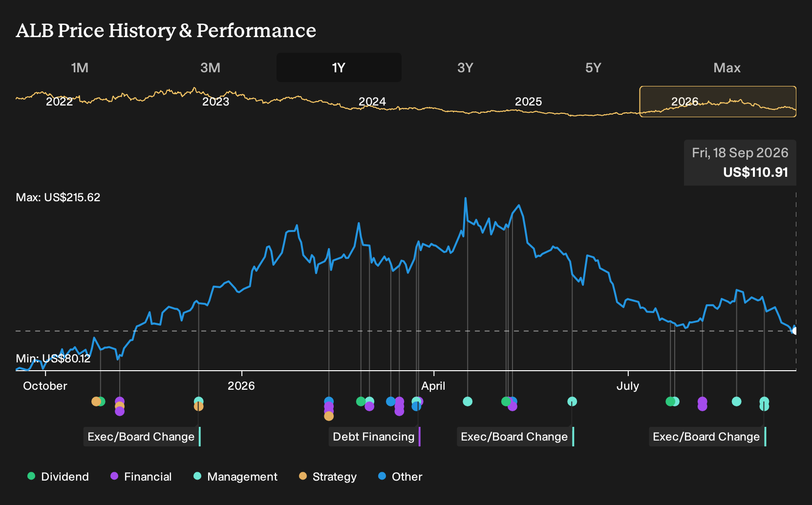Click the blue Other dot in mid-March

(x=391, y=401)
